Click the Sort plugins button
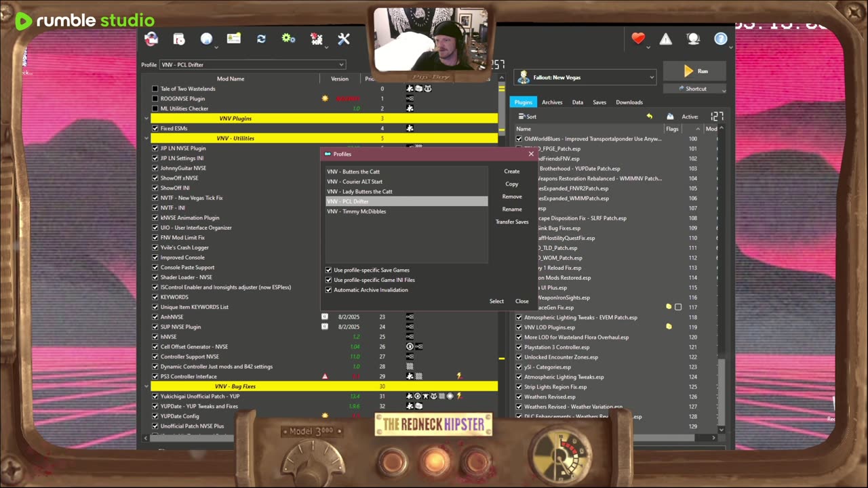Screen dimensions: 868x488 [527, 117]
